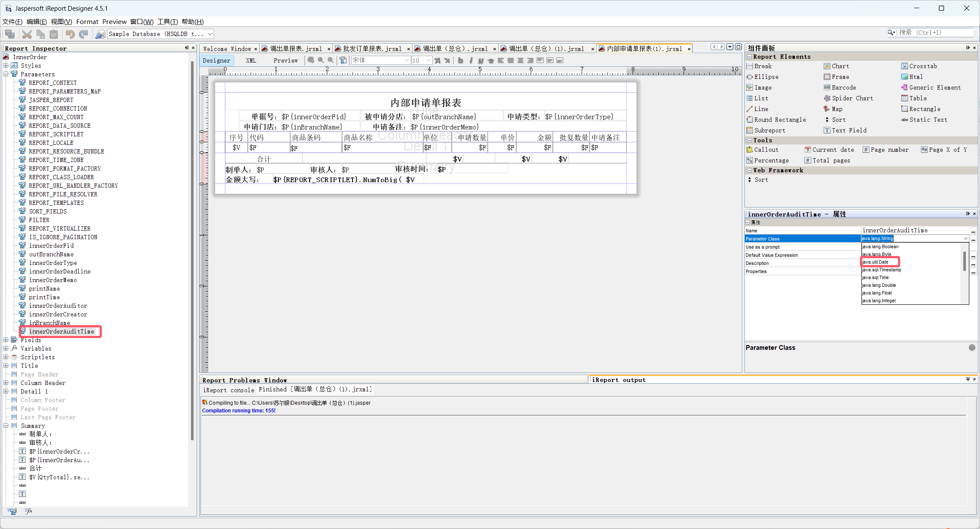Toggle italic text formatting
This screenshot has width=980, height=529.
point(471,60)
